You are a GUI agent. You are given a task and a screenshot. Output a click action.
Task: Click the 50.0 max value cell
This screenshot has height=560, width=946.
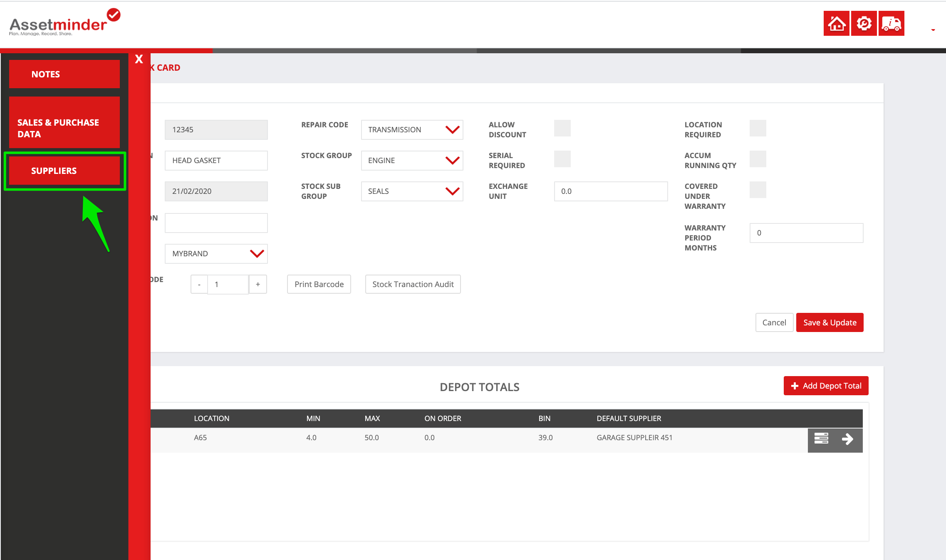pos(372,438)
